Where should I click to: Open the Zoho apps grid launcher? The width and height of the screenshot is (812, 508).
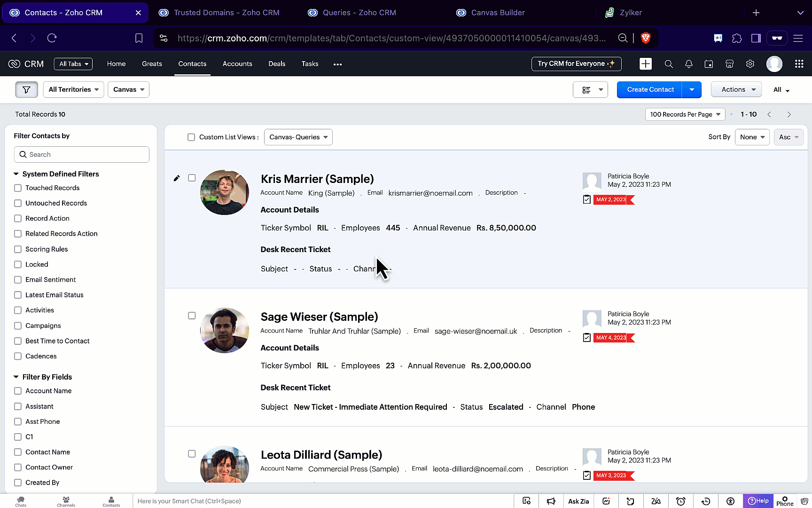click(799, 64)
